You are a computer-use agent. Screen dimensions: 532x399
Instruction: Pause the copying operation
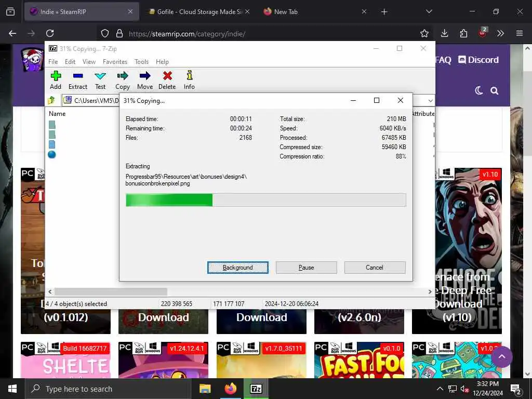coord(307,268)
